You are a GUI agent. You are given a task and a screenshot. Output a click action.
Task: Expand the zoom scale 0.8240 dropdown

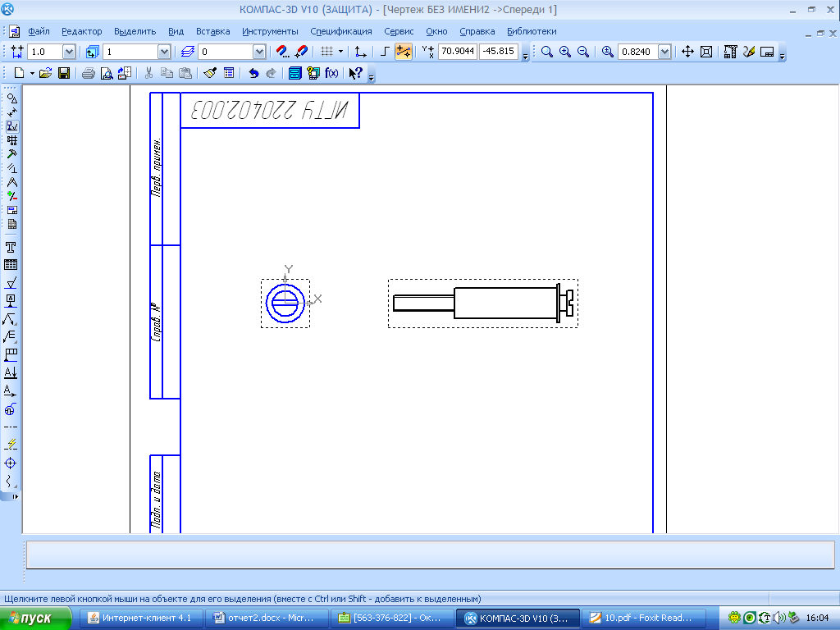click(x=664, y=52)
